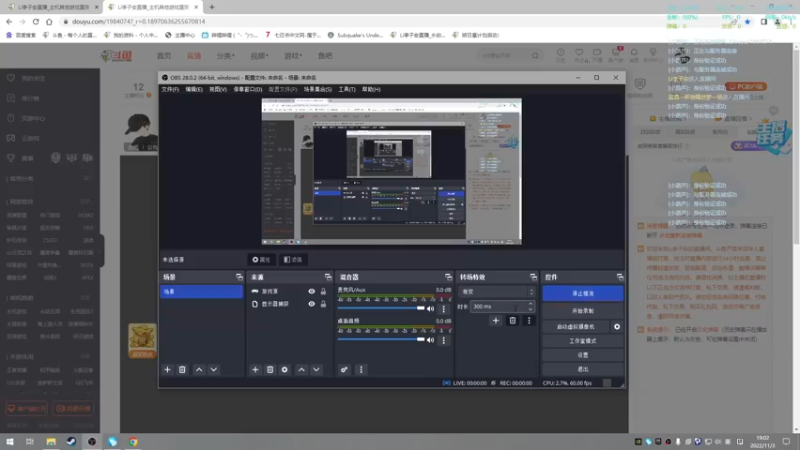Open the 工具(T) menu in OBS

347,89
